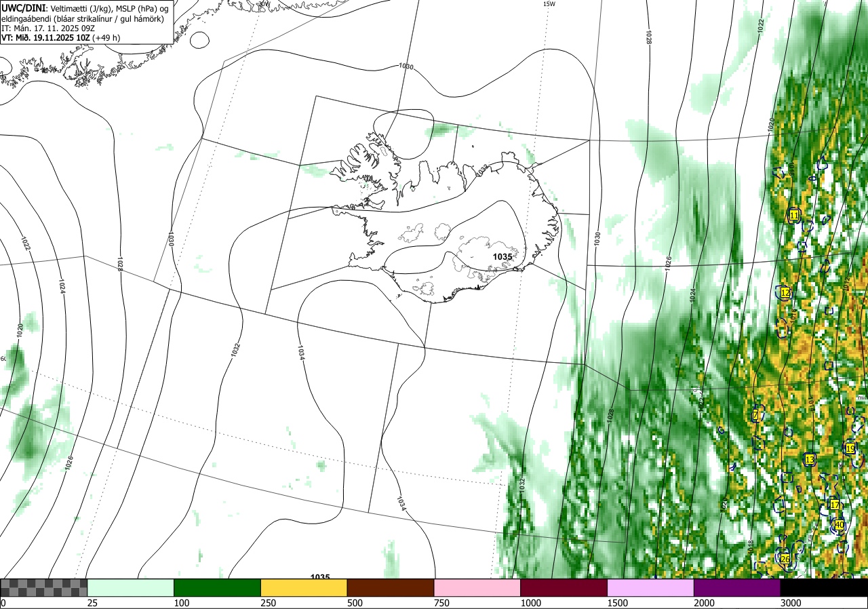The height and width of the screenshot is (609, 868).
Task: Select the yellow lightning marker labeled 7
Action: point(755,415)
